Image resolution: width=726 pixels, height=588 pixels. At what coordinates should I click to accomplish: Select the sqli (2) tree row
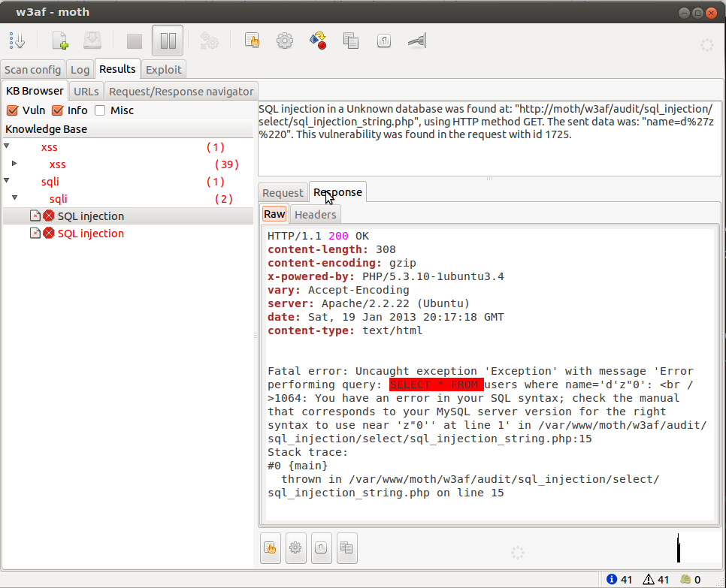129,199
